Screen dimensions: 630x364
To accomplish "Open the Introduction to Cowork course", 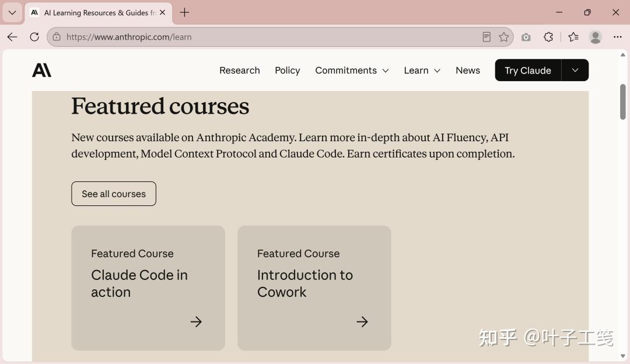I will point(314,288).
